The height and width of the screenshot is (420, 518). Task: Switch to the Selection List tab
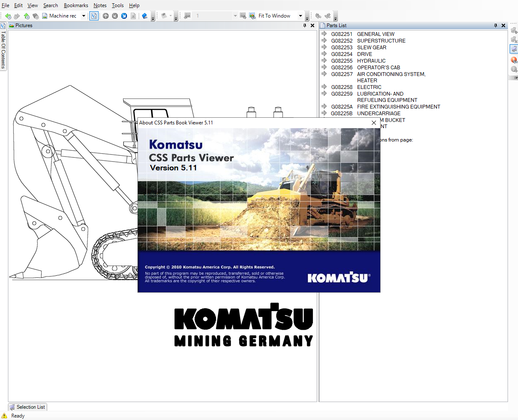coord(27,407)
